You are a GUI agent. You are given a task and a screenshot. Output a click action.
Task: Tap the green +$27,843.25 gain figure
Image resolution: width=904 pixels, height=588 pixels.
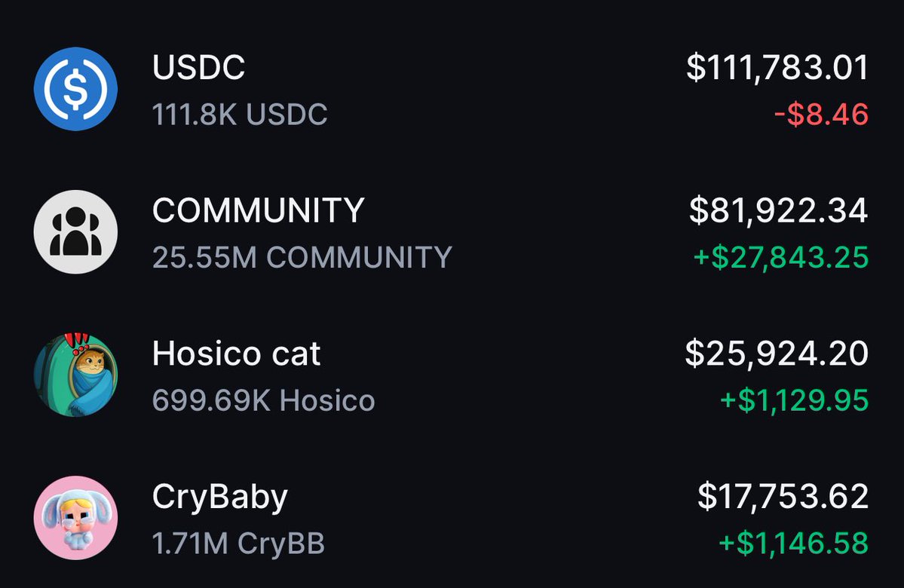pyautogui.click(x=780, y=257)
